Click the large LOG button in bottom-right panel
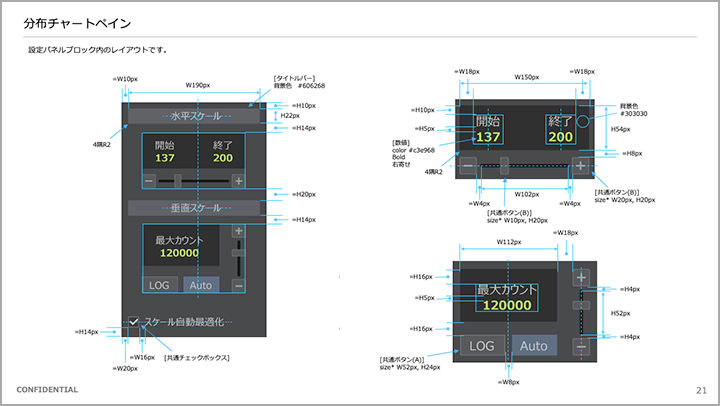 coord(481,346)
